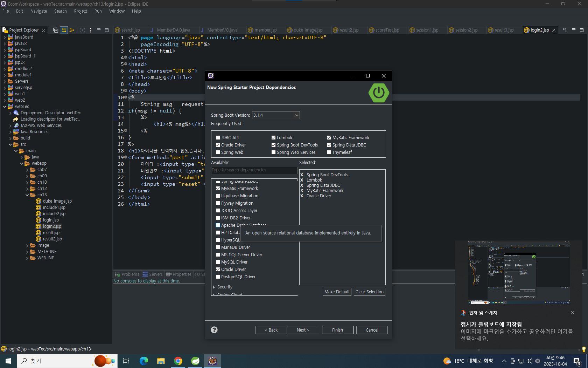Viewport: 588px width, 368px height.
Task: Expand the javaBoard project
Action: click(5, 37)
